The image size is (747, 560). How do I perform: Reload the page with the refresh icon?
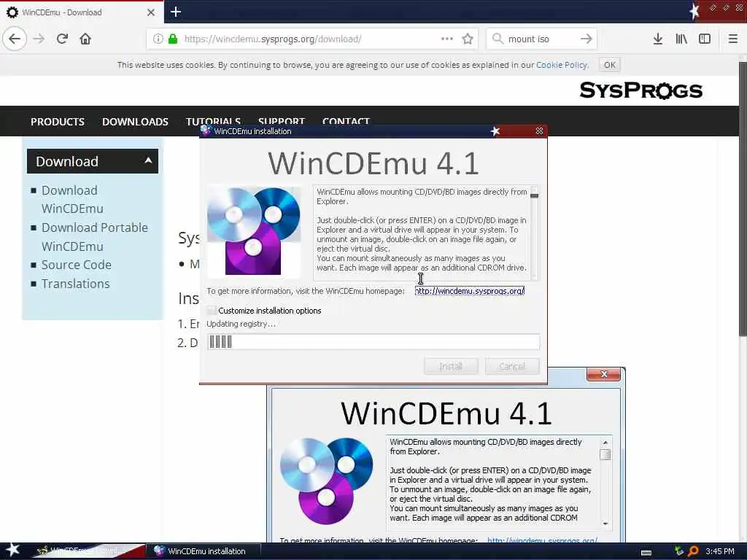(62, 39)
